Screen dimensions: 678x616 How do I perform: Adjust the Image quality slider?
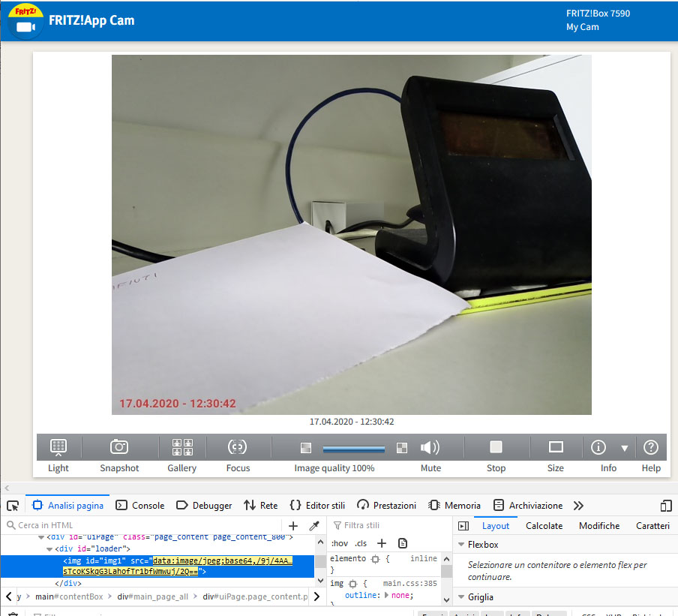[354, 449]
